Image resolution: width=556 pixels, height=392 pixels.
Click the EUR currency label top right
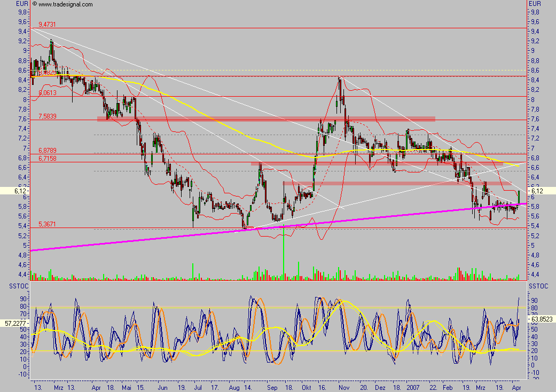pos(535,4)
